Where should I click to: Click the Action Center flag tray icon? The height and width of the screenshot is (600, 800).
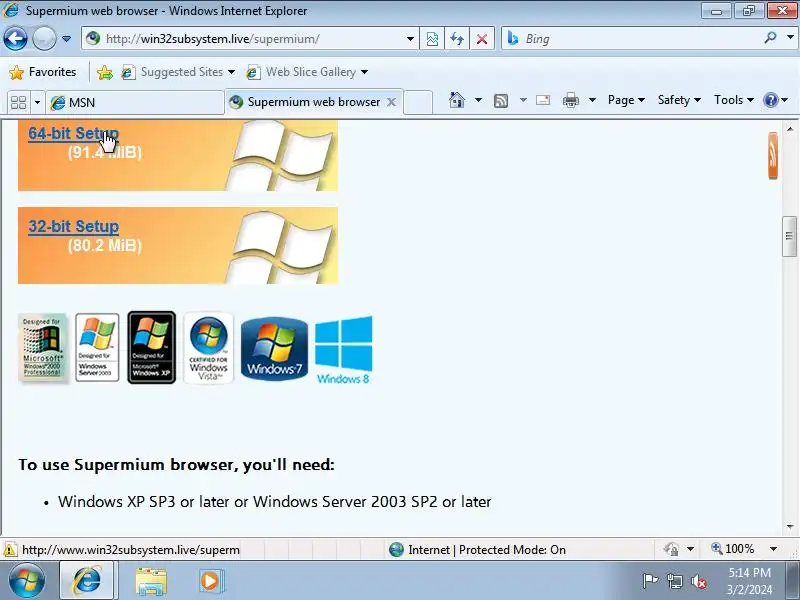click(x=650, y=581)
